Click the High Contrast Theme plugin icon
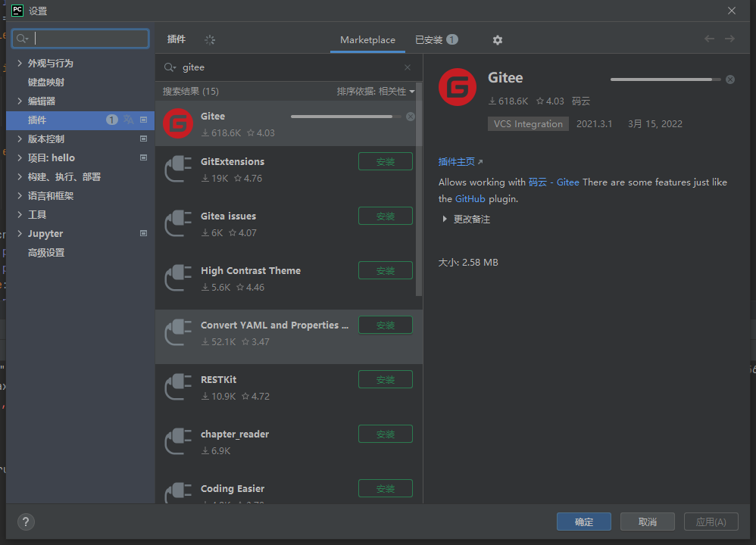The image size is (756, 545). point(178,278)
